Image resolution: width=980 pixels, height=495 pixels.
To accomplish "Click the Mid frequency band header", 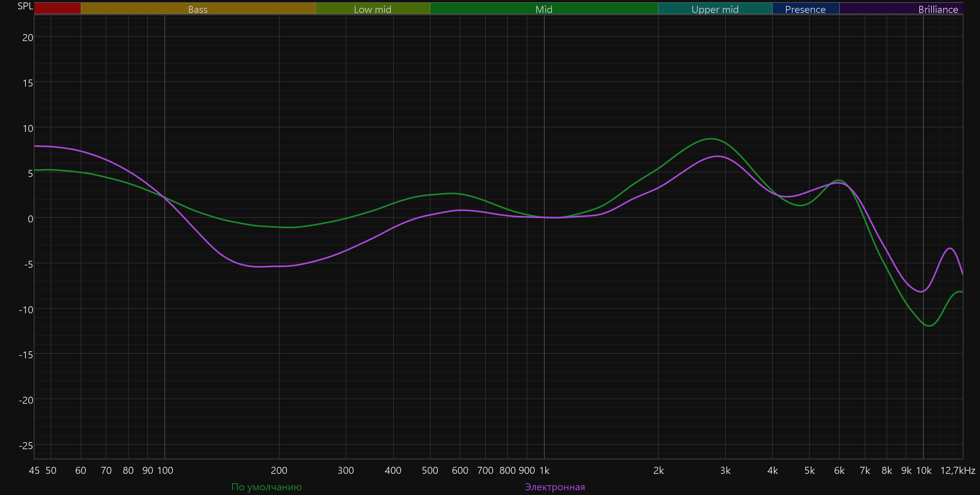I will (544, 9).
